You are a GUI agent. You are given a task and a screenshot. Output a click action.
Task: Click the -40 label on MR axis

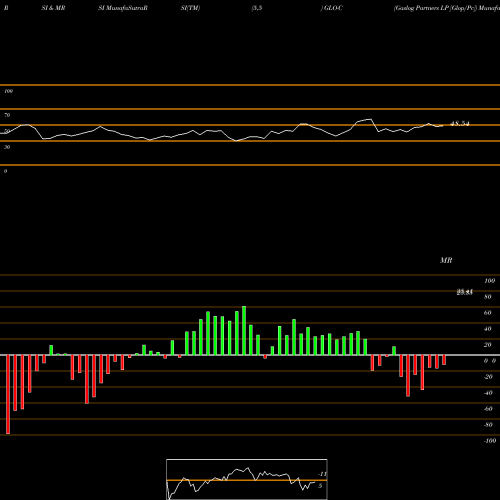click(x=488, y=393)
